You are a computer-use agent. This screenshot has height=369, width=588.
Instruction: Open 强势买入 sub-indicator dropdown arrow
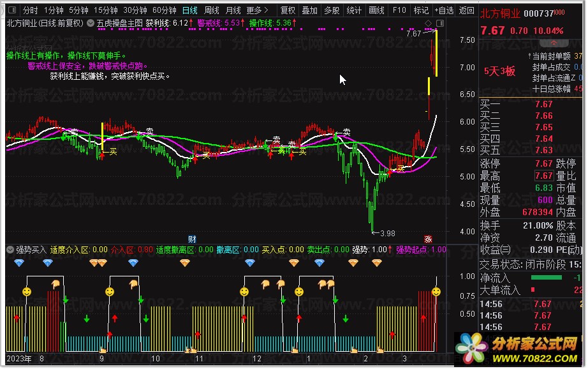(x=10, y=249)
